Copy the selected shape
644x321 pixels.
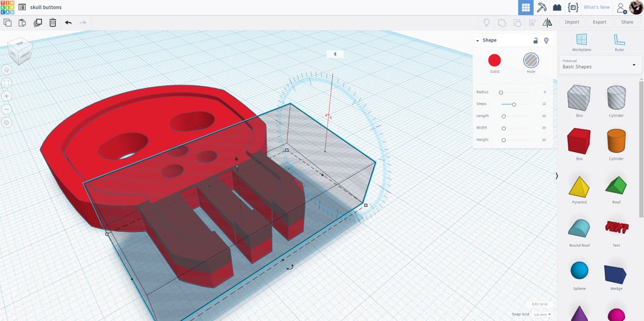[x=8, y=23]
